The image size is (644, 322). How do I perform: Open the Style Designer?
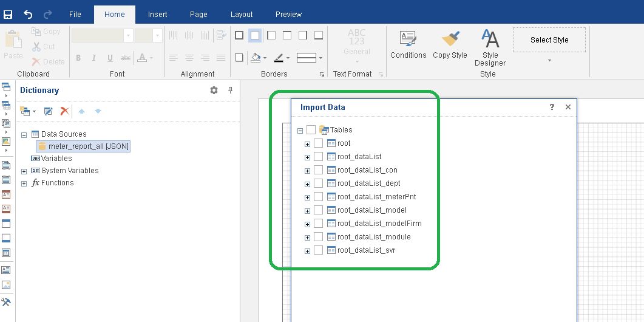[490, 48]
